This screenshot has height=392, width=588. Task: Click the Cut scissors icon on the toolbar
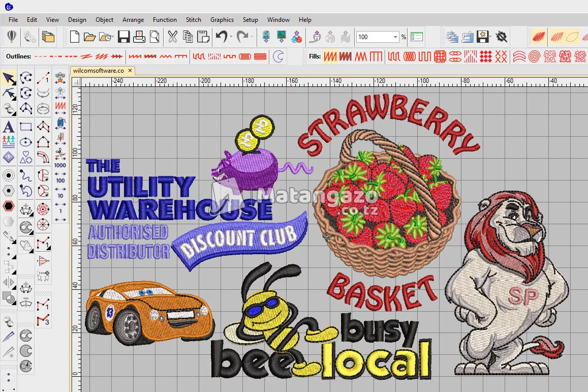(173, 37)
